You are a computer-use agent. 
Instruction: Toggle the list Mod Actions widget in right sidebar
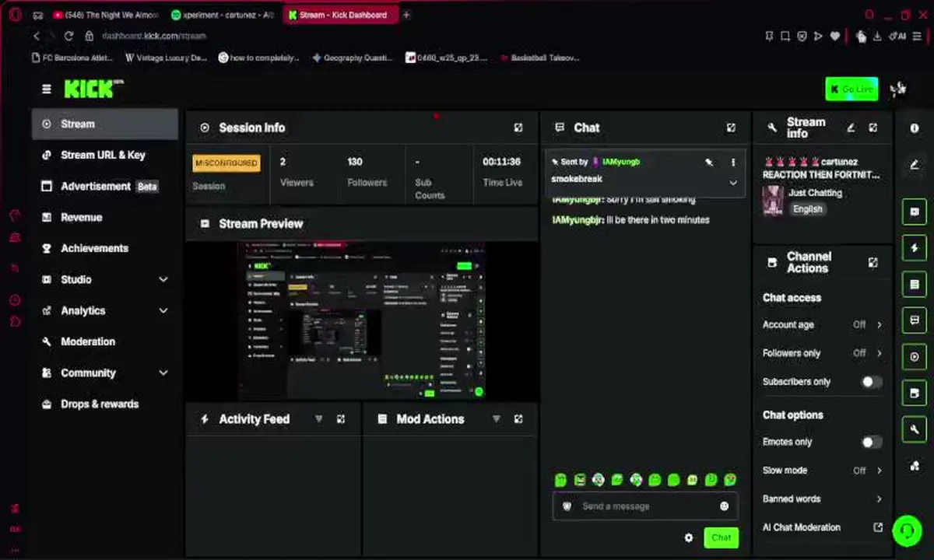pos(915,285)
